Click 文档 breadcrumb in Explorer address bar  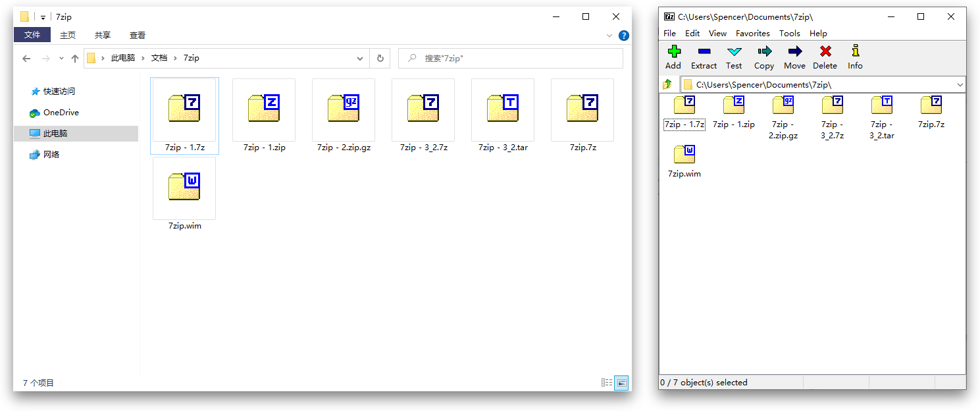pyautogui.click(x=159, y=58)
